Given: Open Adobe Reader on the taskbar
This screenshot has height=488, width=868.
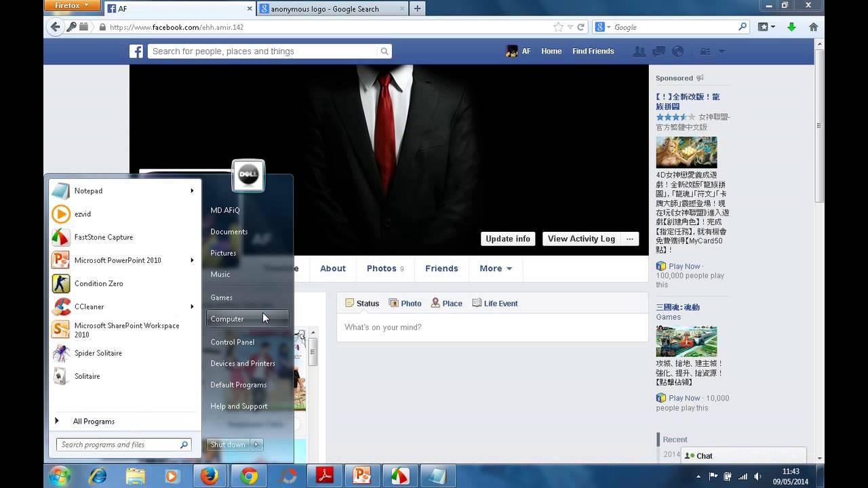Looking at the screenshot, I should coord(325,476).
